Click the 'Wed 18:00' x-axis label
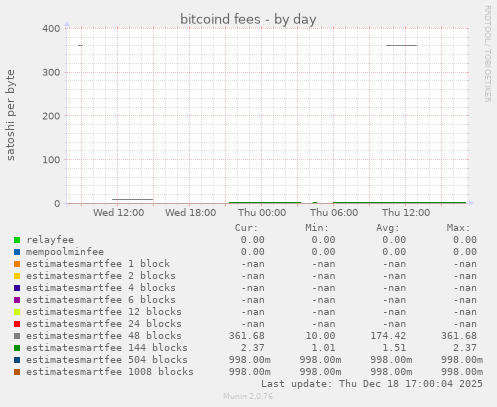This screenshot has width=497, height=407. 191,213
